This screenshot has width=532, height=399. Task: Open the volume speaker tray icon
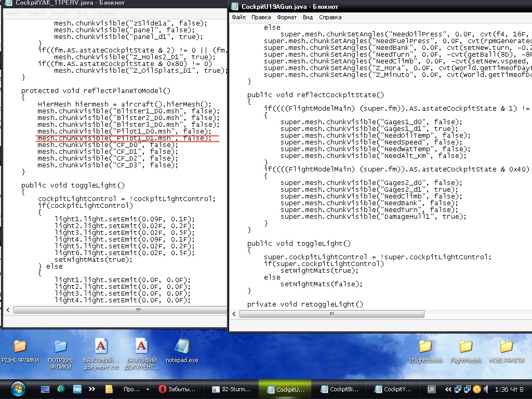tap(486, 389)
